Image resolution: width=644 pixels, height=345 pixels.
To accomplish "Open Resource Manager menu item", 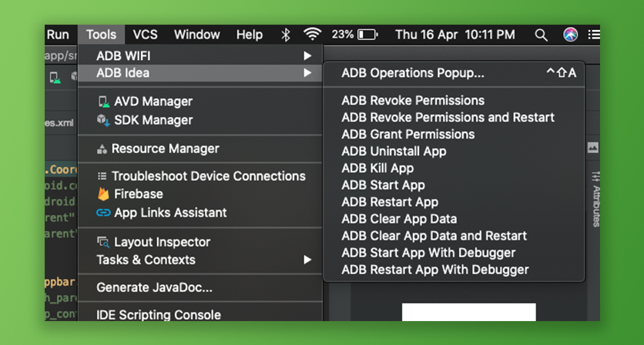I will click(x=200, y=149).
